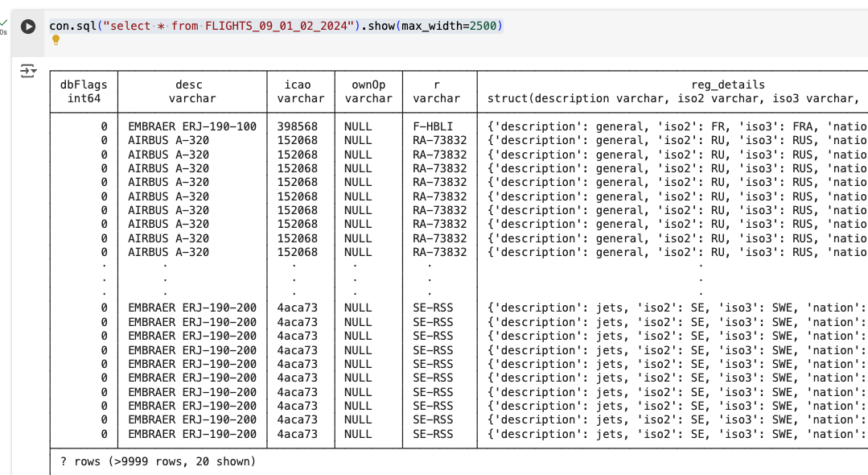This screenshot has width=868, height=475.
Task: Click the yellow lightbulb suggestion icon
Action: (x=56, y=40)
